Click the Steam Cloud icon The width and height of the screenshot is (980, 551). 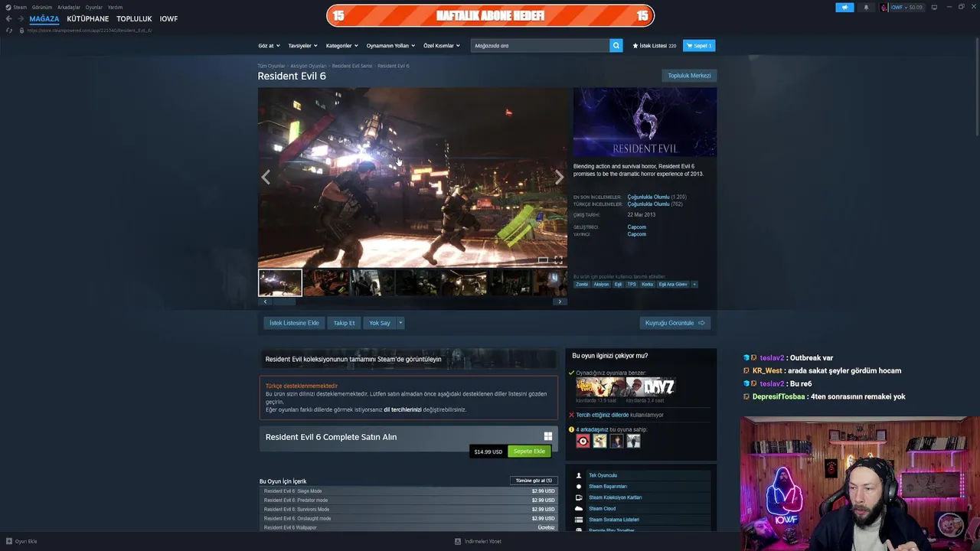[579, 508]
